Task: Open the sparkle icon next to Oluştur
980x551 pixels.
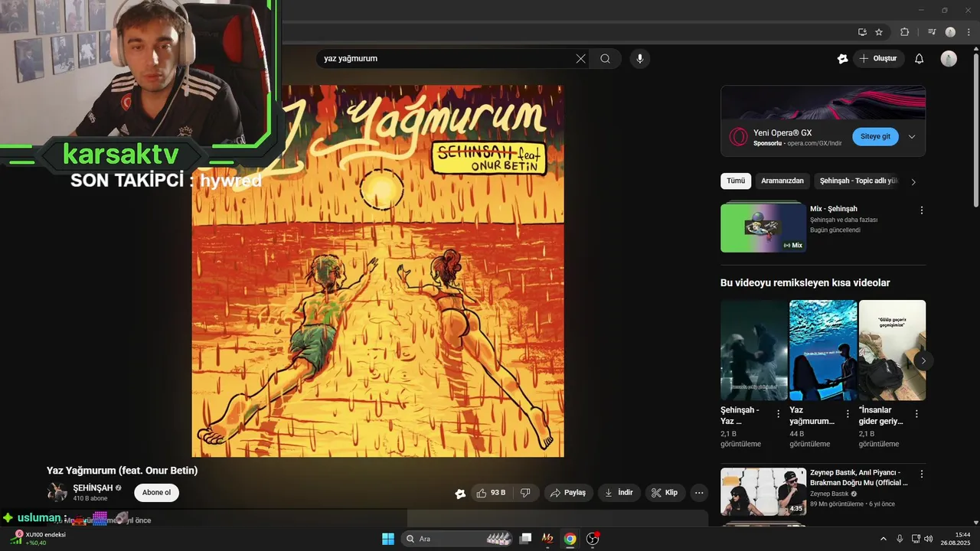Action: click(x=842, y=59)
